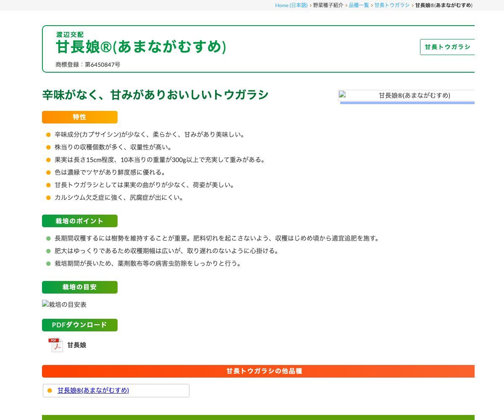
Task: Click the bold 甘長娘 current-page breadcrumb
Action: [444, 5]
